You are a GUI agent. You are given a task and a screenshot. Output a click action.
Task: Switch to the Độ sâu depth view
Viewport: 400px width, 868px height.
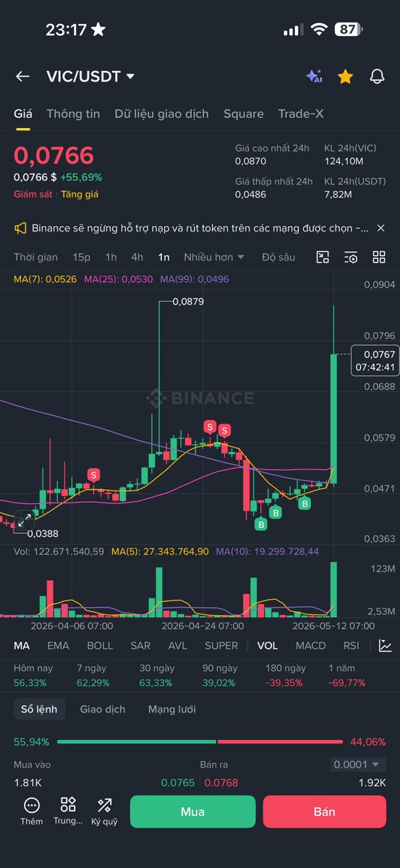278,257
